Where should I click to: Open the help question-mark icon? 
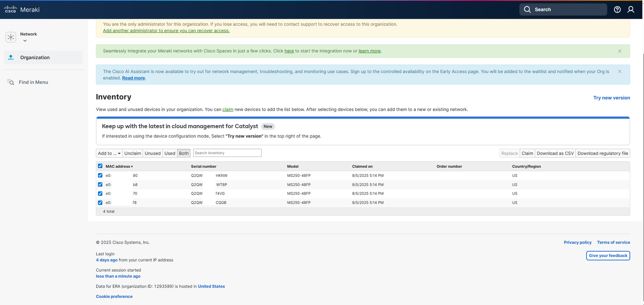(617, 10)
